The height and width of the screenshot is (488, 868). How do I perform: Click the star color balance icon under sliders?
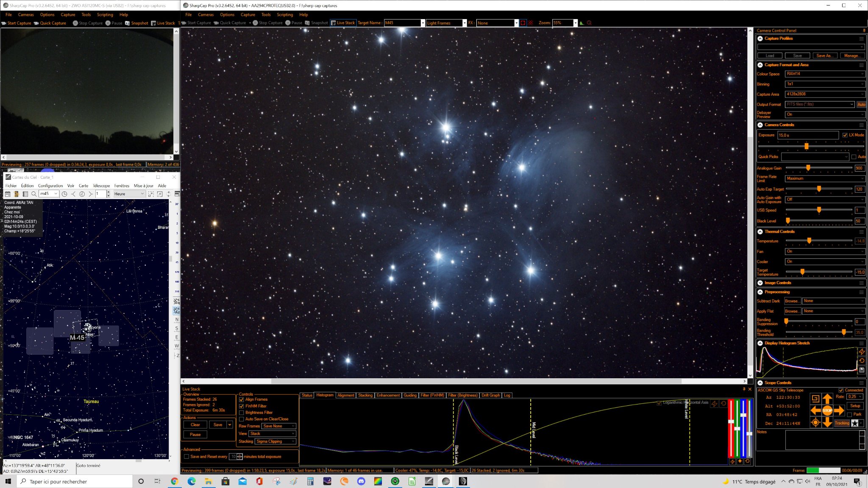(x=740, y=462)
